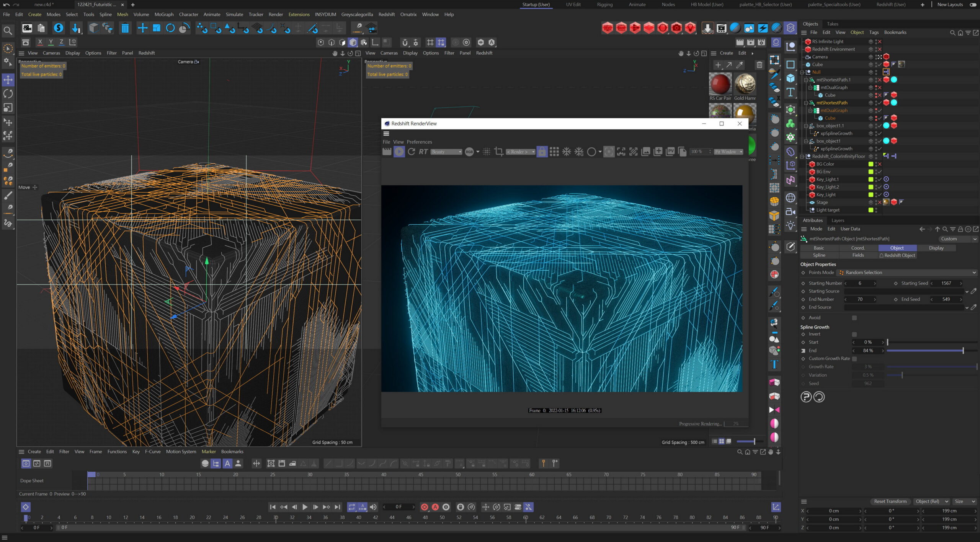The width and height of the screenshot is (980, 542).
Task: Click the search magnifier icon at top-left
Action: pyautogui.click(x=7, y=30)
